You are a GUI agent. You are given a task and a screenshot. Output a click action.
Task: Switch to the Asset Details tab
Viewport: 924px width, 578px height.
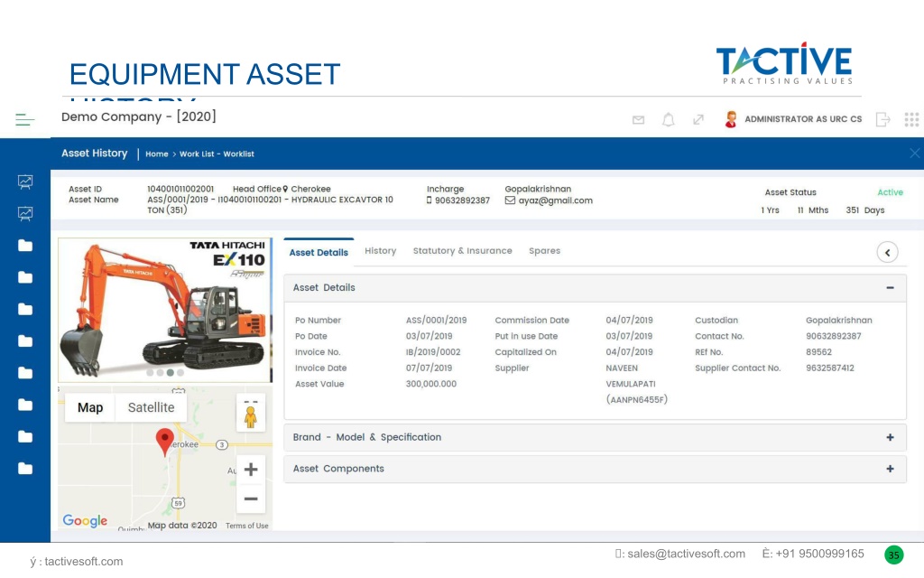(x=319, y=253)
